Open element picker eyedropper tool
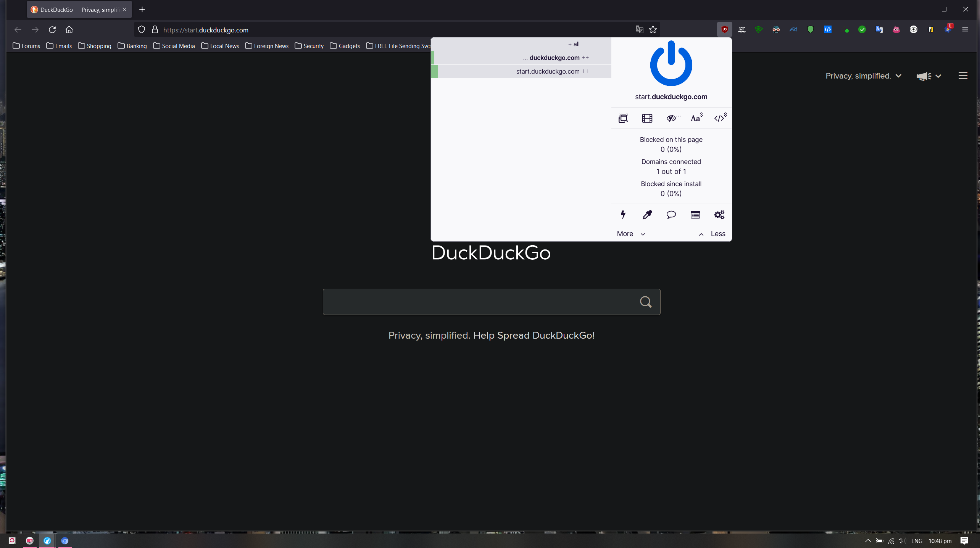 point(647,215)
